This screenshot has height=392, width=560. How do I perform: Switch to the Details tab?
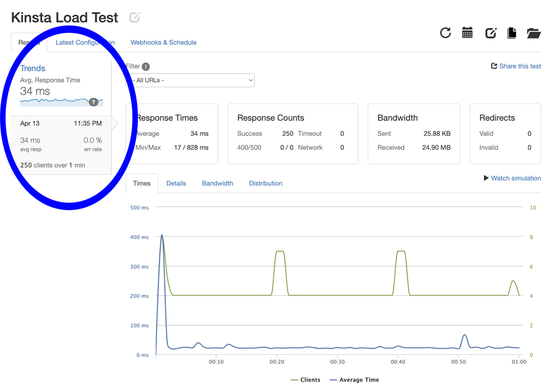(x=176, y=183)
